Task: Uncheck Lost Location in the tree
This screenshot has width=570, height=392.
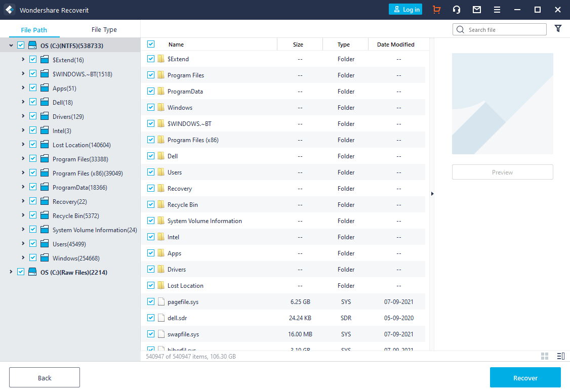Action: click(x=33, y=145)
